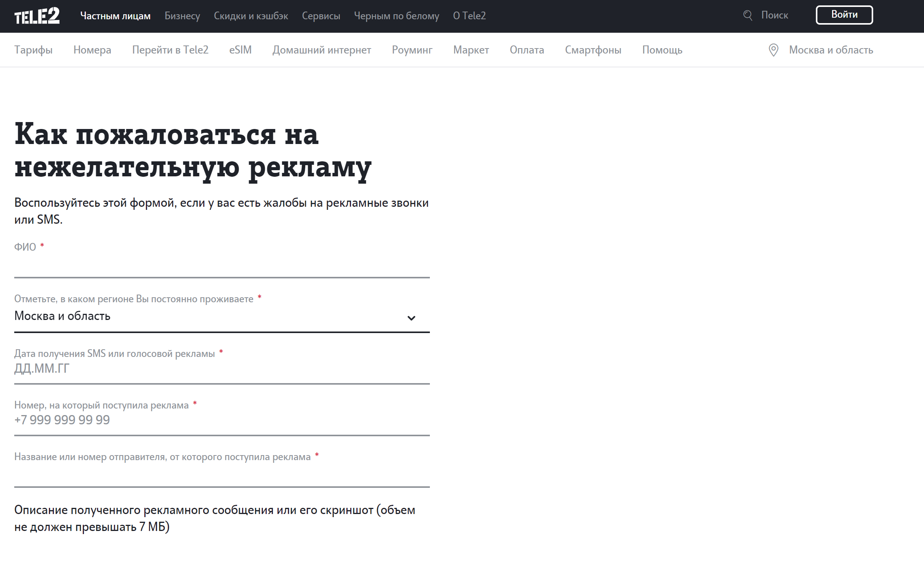Screen dimensions: 924x566
Task: Change region via Москва и область header link
Action: pyautogui.click(x=831, y=50)
